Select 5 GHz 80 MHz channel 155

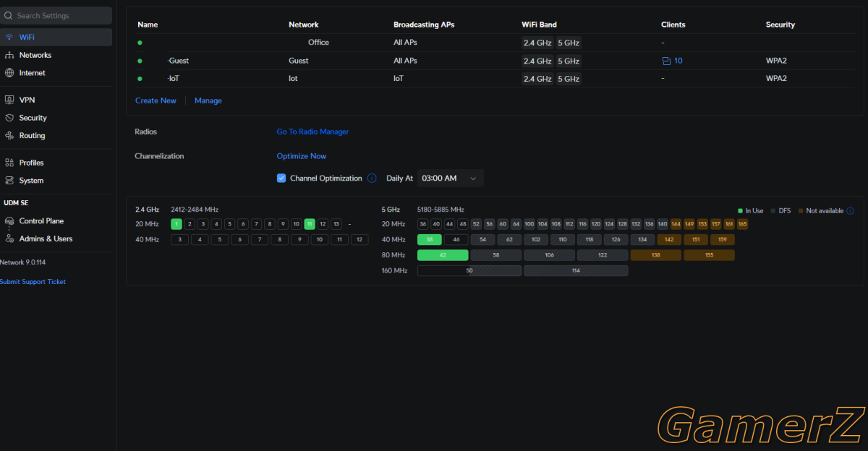point(709,255)
